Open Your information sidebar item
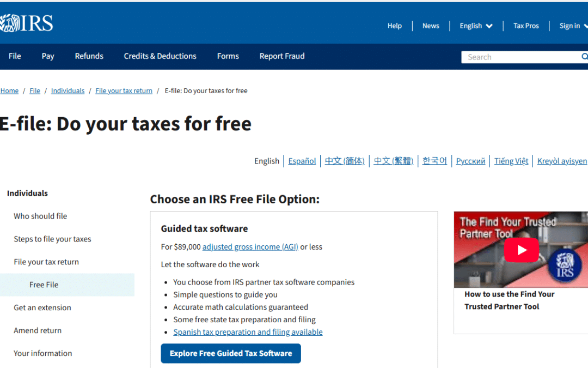 43,354
